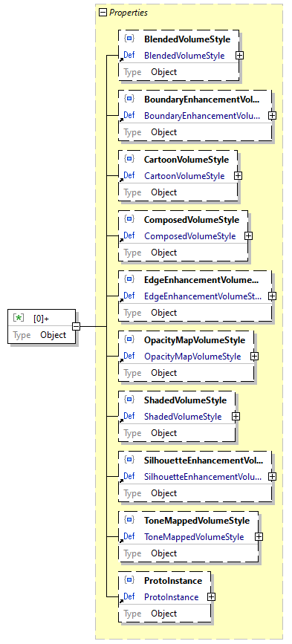Open the CartoonVolumeStyle Def link
292x644 pixels.
(184, 176)
